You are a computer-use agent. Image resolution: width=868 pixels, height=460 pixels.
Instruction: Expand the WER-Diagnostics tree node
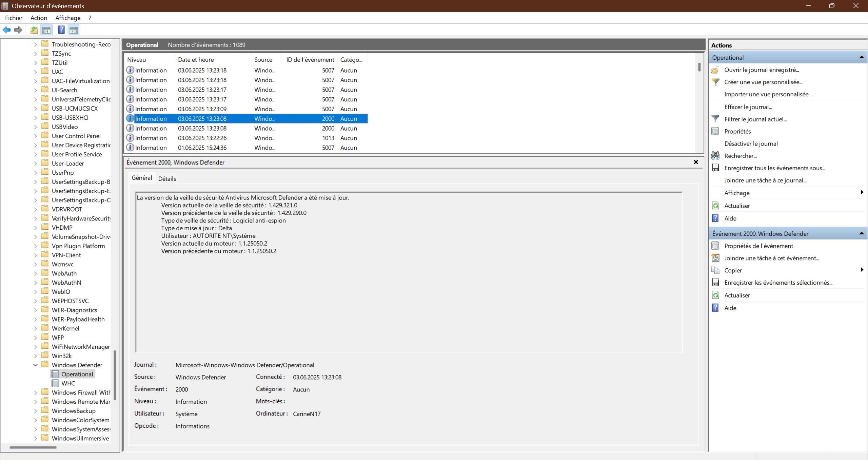35,310
